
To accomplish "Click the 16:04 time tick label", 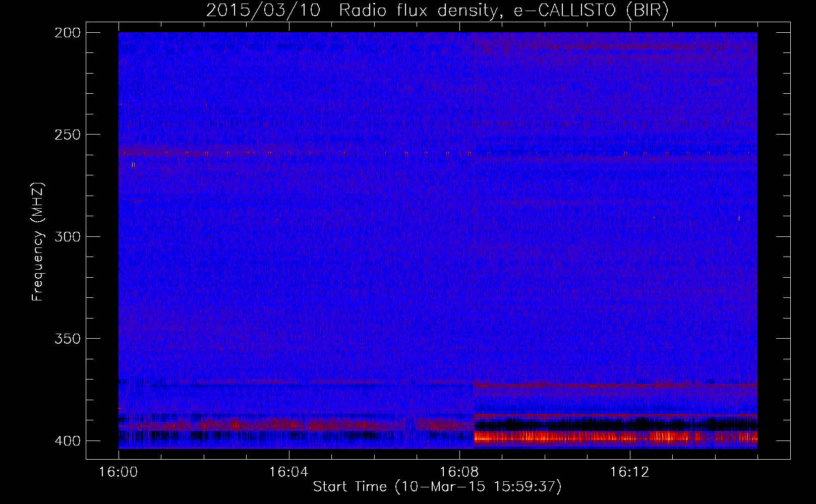I will click(x=288, y=472).
